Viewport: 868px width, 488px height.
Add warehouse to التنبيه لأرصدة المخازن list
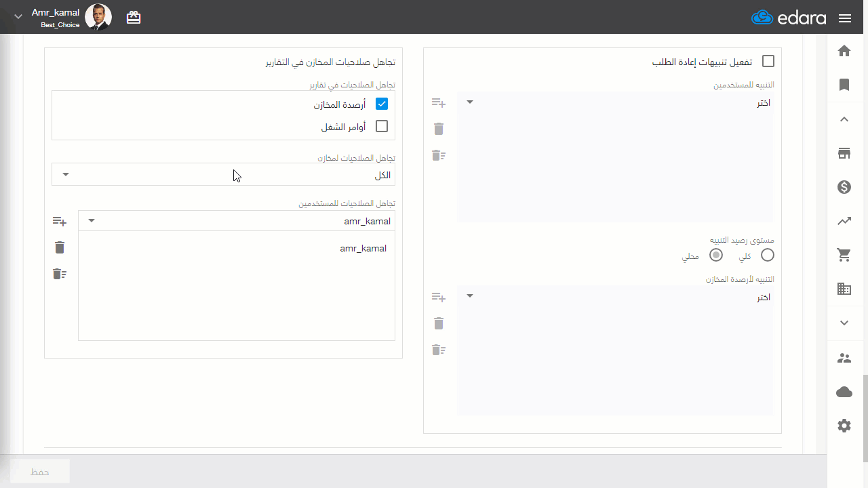439,298
